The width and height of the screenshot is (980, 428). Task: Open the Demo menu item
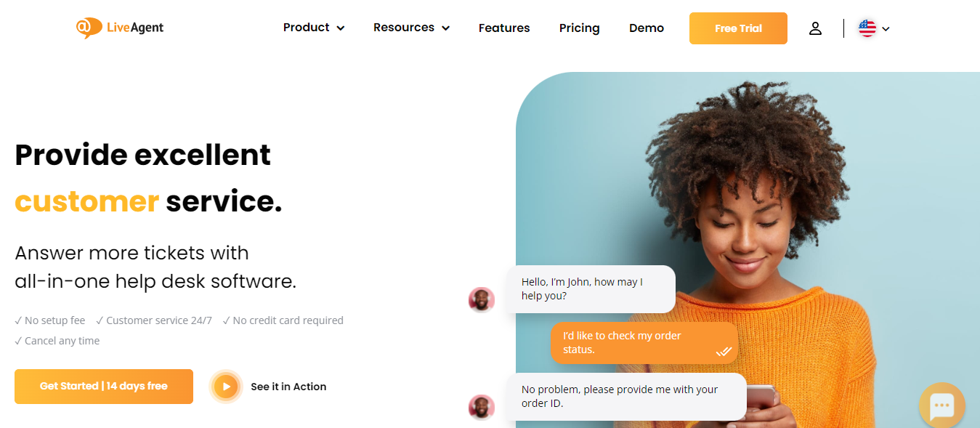pos(647,28)
